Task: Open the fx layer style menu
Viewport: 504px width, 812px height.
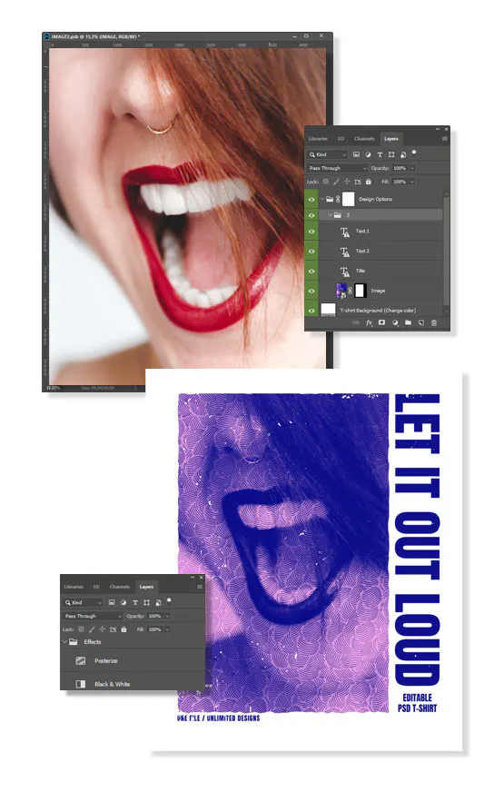Action: pos(370,322)
